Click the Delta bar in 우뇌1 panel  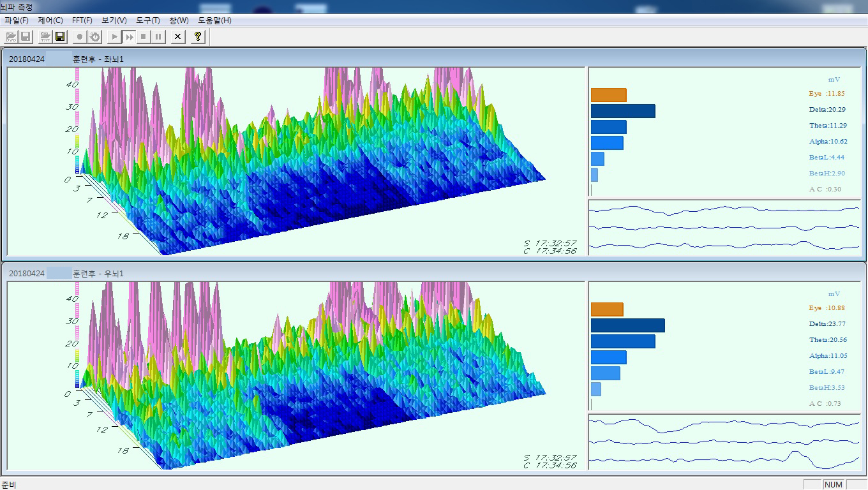tap(627, 325)
